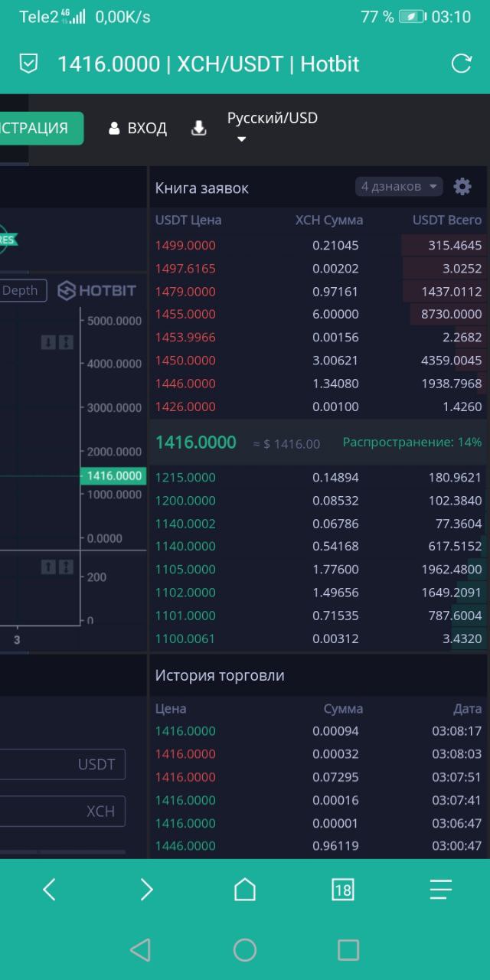The width and height of the screenshot is (490, 980).
Task: Click the page title 1416.0000 | XCH/USDT | Hotbit
Action: [x=208, y=64]
